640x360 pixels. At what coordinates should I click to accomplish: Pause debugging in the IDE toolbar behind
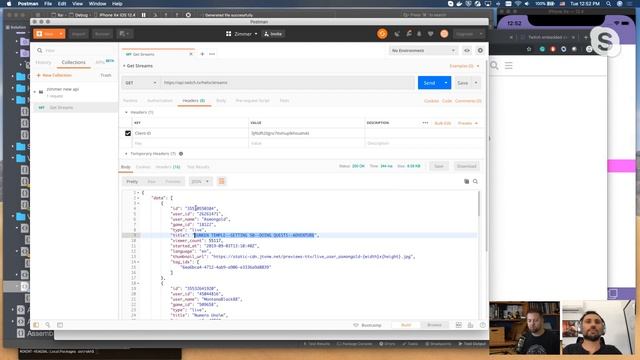(144, 15)
